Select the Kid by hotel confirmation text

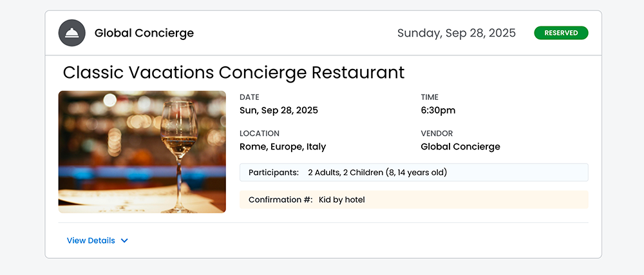click(x=341, y=200)
